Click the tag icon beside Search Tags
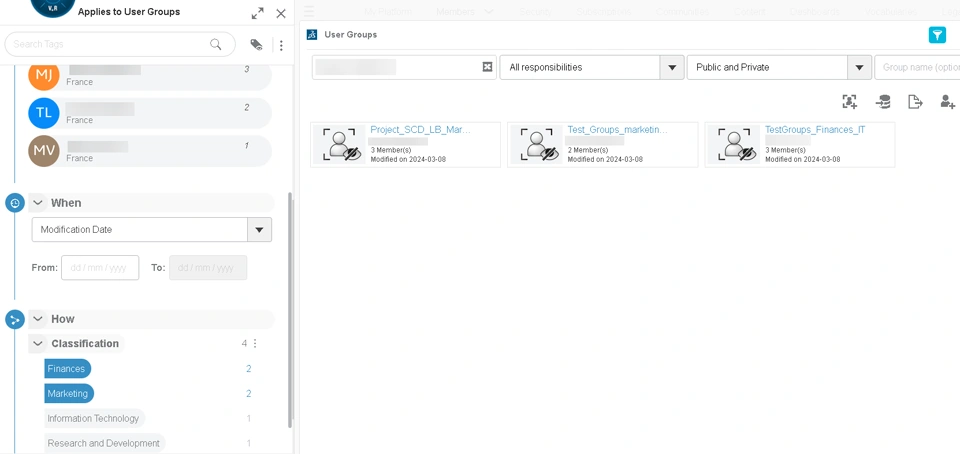 (x=256, y=45)
